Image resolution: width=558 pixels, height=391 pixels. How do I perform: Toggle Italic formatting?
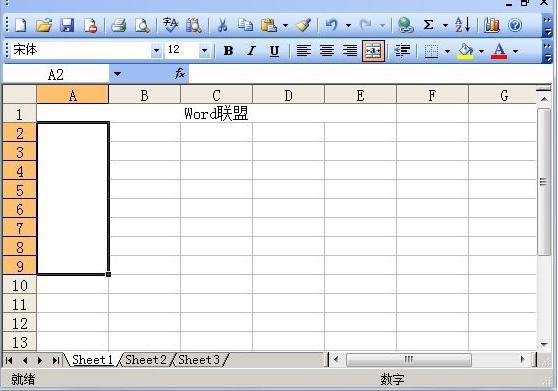[251, 51]
